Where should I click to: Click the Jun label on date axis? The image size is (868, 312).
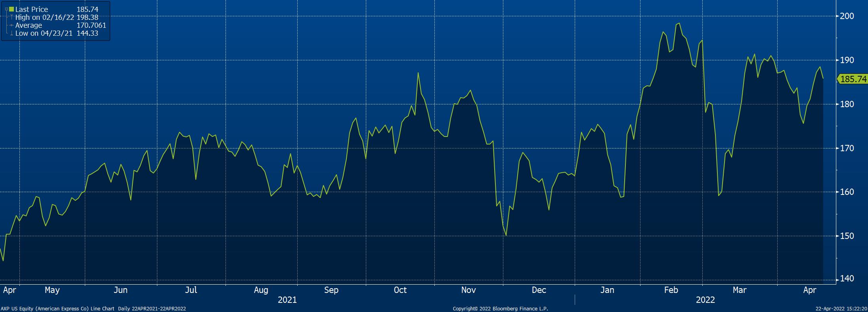point(120,290)
